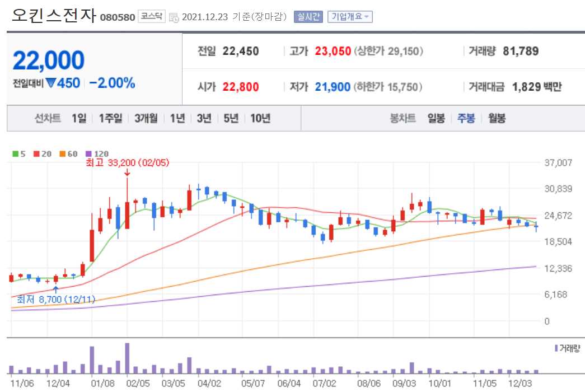Click the blue arrow marking the 최저 low
Viewport: 585px width, 392px height.
point(56,290)
